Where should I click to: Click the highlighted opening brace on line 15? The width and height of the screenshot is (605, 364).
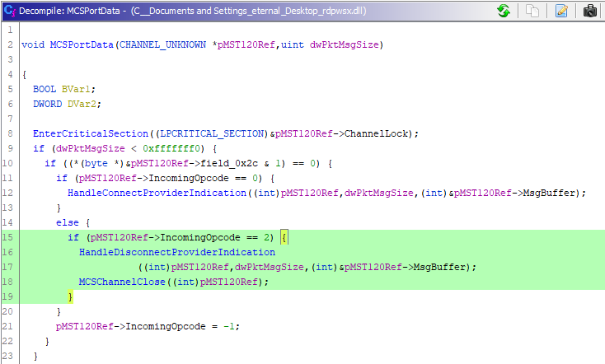point(284,237)
